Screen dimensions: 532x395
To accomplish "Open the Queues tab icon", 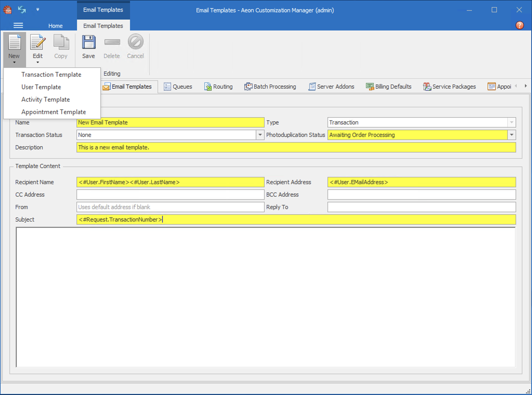I will (x=167, y=86).
